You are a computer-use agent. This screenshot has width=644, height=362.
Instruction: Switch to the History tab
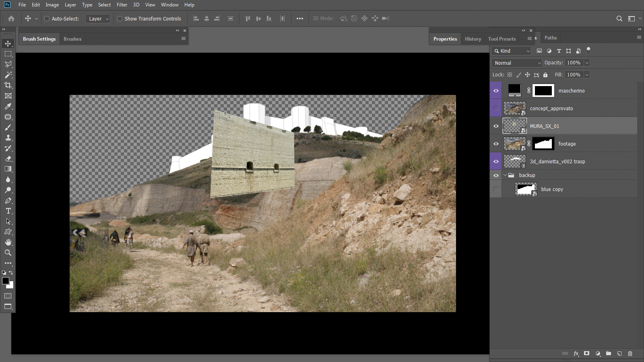click(473, 39)
